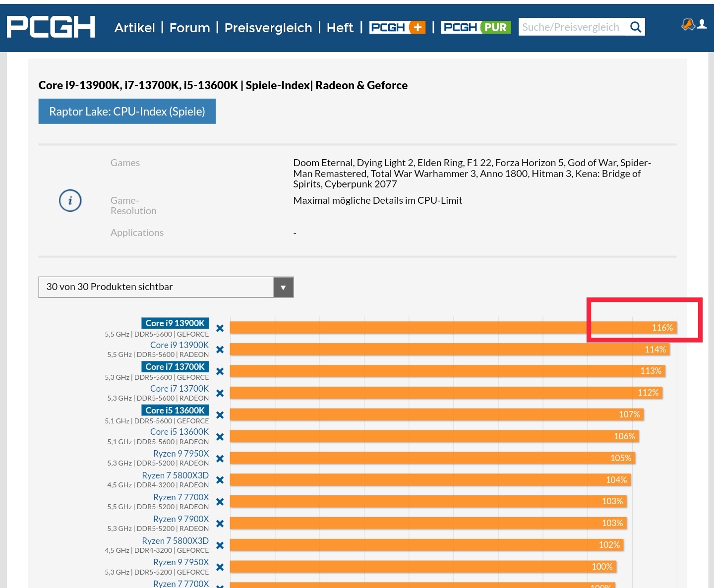Viewport: 714px width, 588px height.
Task: Click the 116% bar of Core i9 13900K
Action: (x=453, y=328)
